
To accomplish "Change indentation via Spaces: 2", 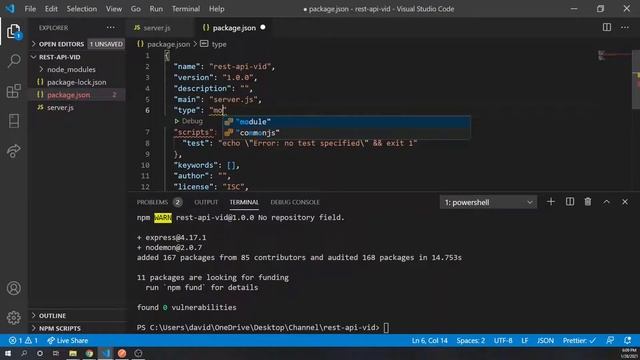I will pos(471,340).
